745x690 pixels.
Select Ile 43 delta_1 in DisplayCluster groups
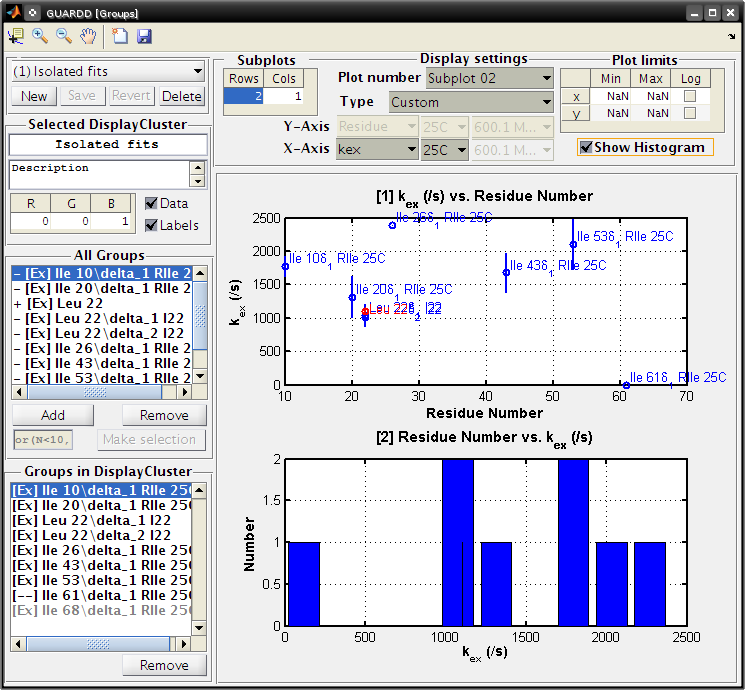(x=101, y=565)
